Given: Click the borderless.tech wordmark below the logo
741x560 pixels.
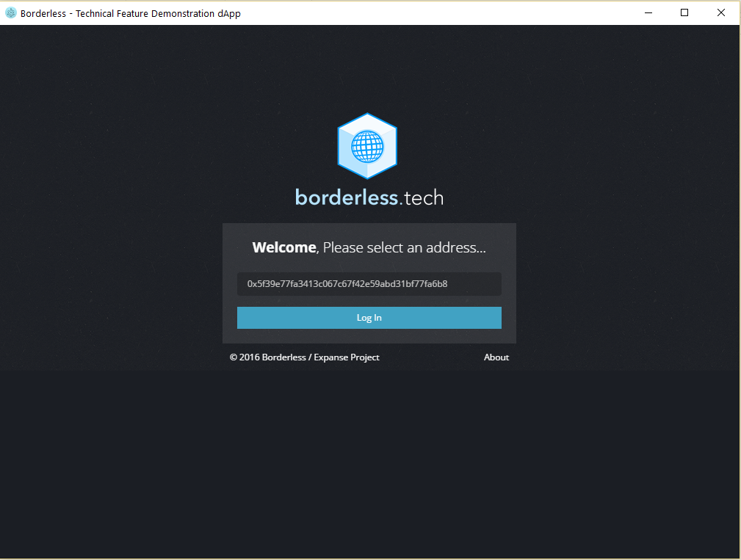Looking at the screenshot, I should coord(369,197).
